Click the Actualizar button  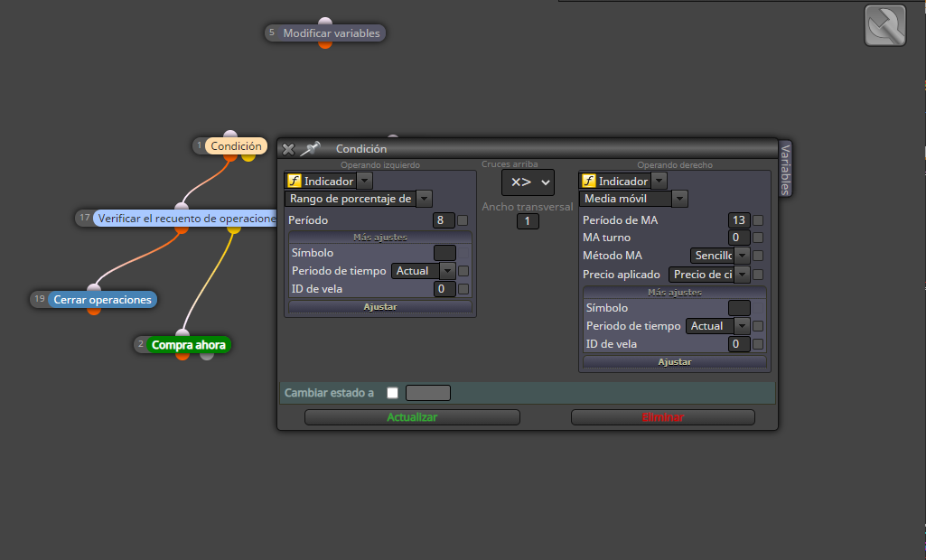[412, 417]
